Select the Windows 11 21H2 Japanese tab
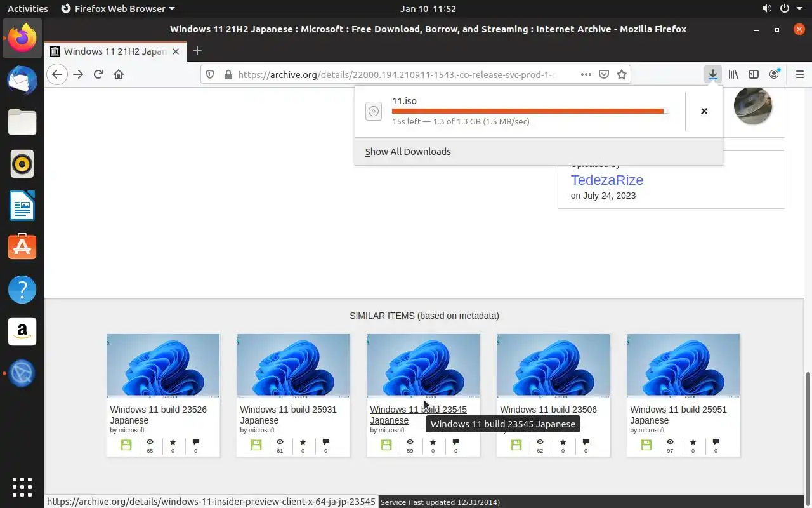This screenshot has height=508, width=812. coord(115,51)
